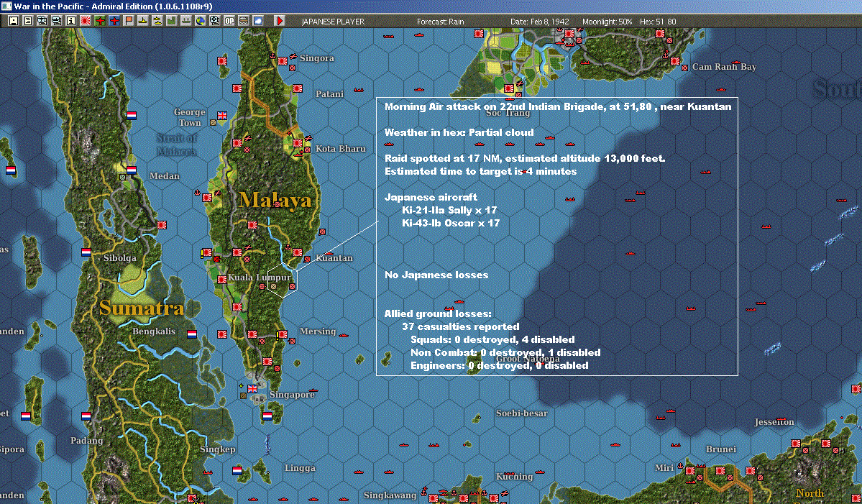Click the crosshair globe toolbar icon

coord(214,21)
